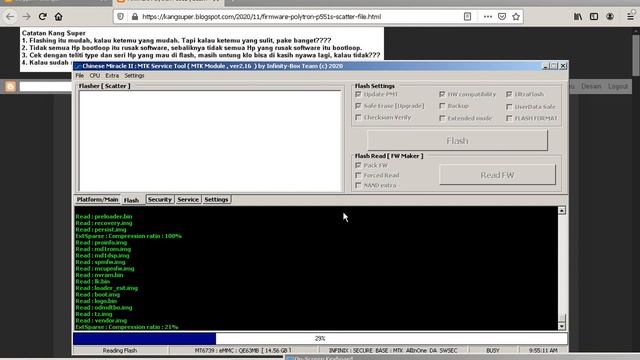
Task: Click 'Read : logo.bin' log line
Action: click(x=96, y=301)
